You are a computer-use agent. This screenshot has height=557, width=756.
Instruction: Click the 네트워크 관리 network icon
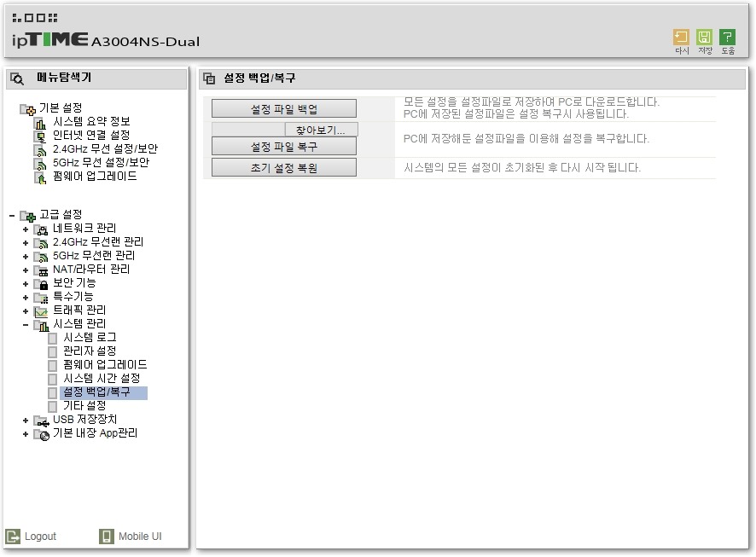point(41,229)
